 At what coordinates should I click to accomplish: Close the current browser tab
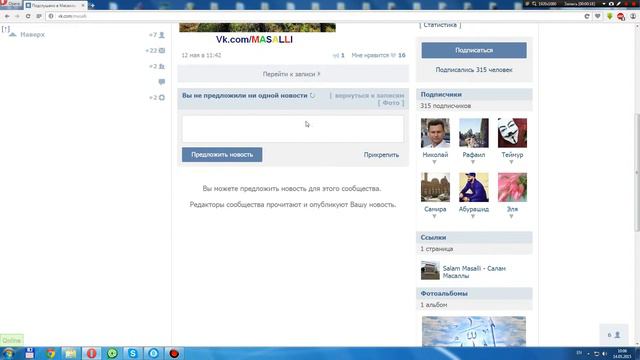click(83, 6)
